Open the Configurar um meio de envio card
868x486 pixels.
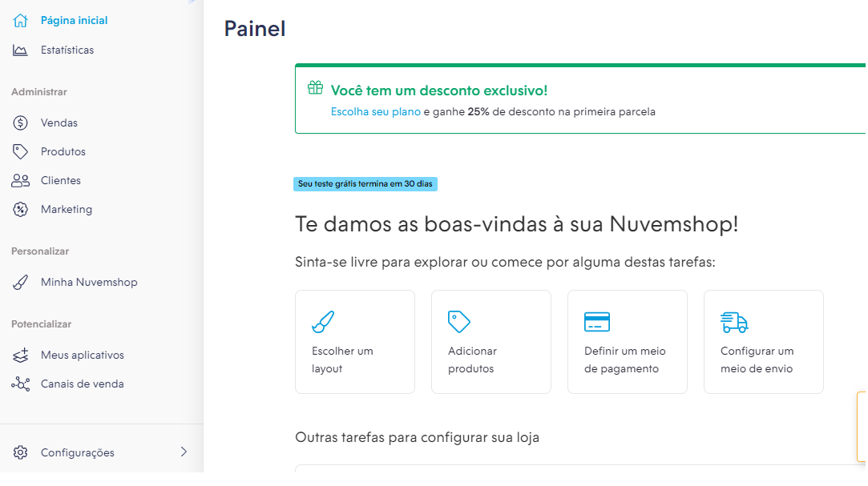(x=763, y=342)
